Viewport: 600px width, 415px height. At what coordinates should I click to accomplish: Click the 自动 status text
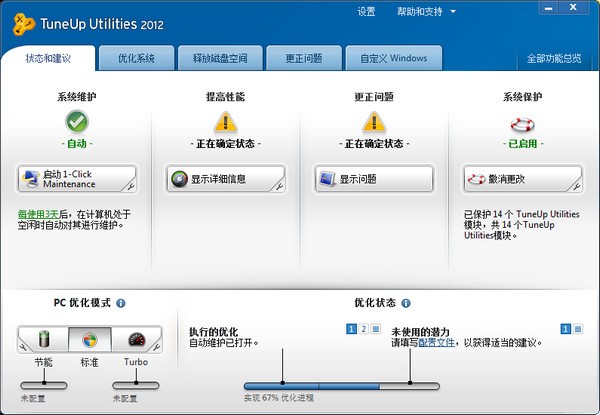tap(77, 144)
